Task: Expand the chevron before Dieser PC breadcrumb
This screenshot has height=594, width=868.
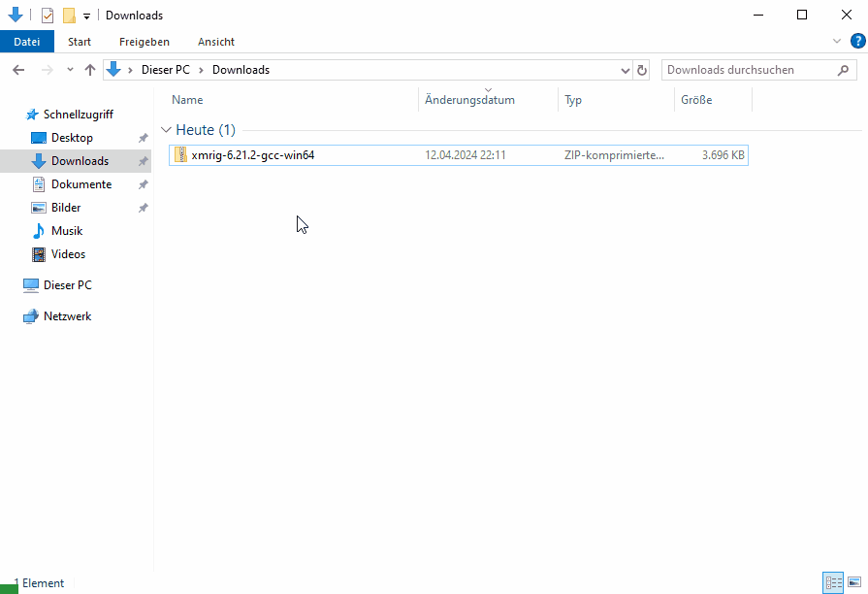Action: point(130,70)
